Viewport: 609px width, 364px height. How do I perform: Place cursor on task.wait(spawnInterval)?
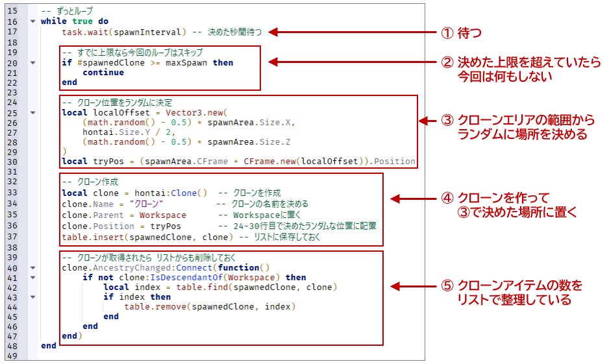pyautogui.click(x=124, y=32)
